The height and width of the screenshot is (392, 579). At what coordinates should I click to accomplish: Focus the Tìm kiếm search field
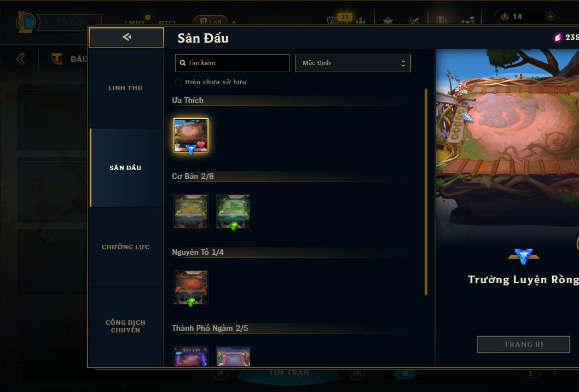click(x=232, y=63)
